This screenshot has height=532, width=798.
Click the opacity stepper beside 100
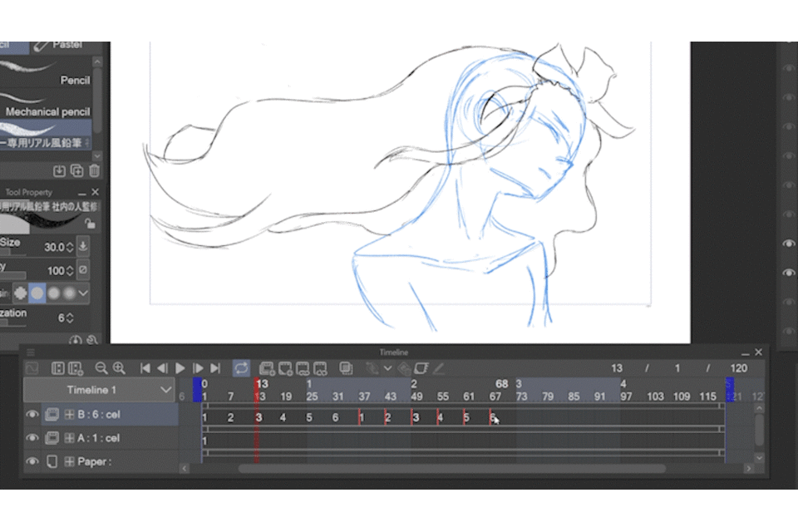pos(70,271)
